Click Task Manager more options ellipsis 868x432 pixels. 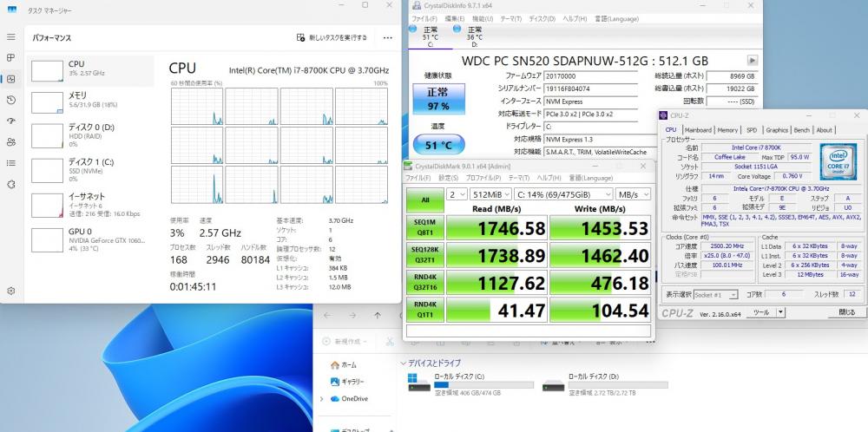[387, 37]
